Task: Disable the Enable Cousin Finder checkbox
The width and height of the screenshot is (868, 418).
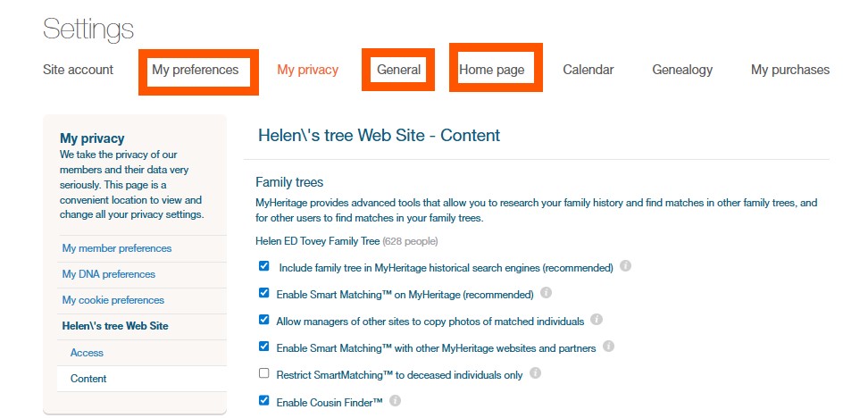Action: tap(263, 400)
